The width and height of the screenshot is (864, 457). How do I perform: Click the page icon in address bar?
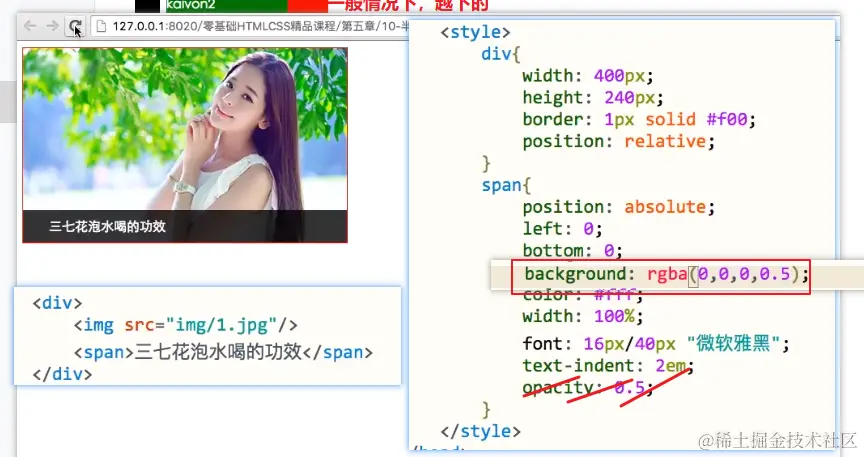coord(101,26)
